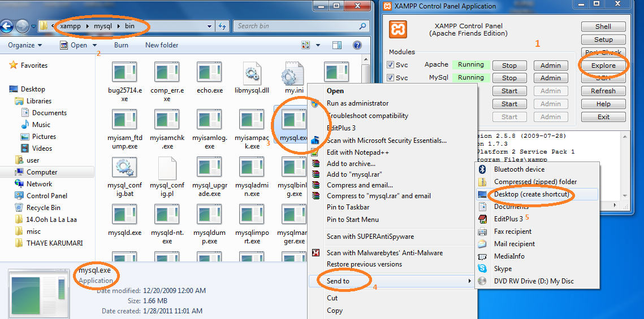The height and width of the screenshot is (319, 644).
Task: Open MySql Admin
Action: 551,78
